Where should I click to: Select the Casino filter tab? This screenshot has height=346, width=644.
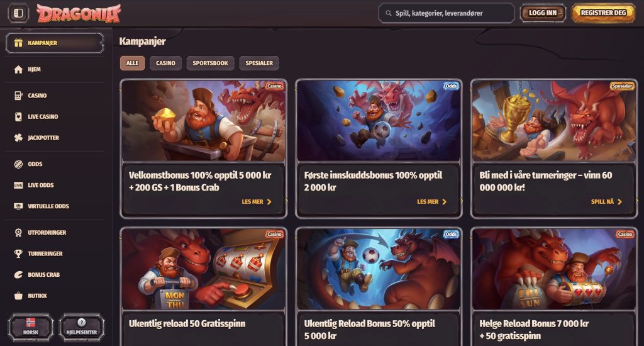click(x=165, y=64)
